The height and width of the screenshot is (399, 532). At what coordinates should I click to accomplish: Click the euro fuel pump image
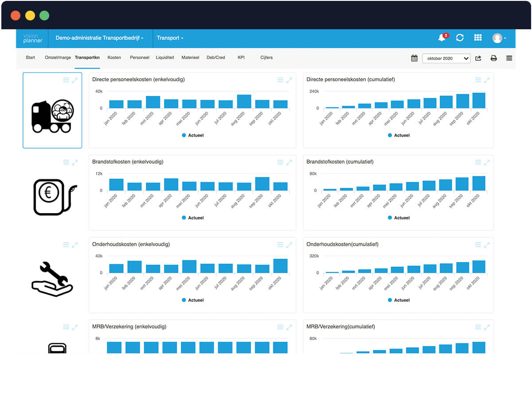coord(55,198)
